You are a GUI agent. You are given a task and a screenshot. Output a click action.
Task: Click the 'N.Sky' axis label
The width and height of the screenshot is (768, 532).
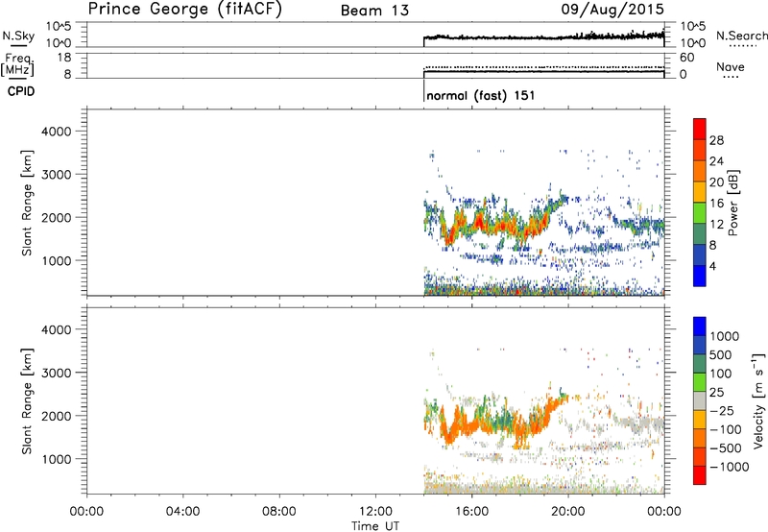pos(18,36)
